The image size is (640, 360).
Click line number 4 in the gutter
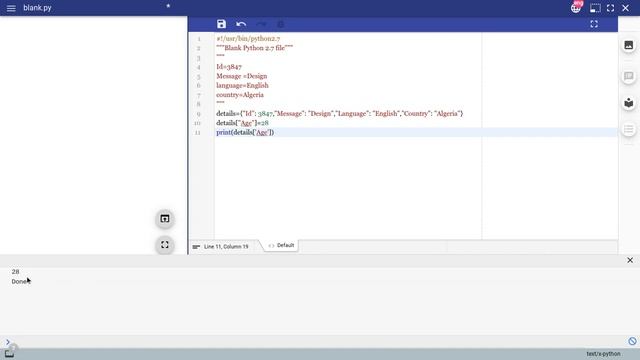pyautogui.click(x=199, y=67)
